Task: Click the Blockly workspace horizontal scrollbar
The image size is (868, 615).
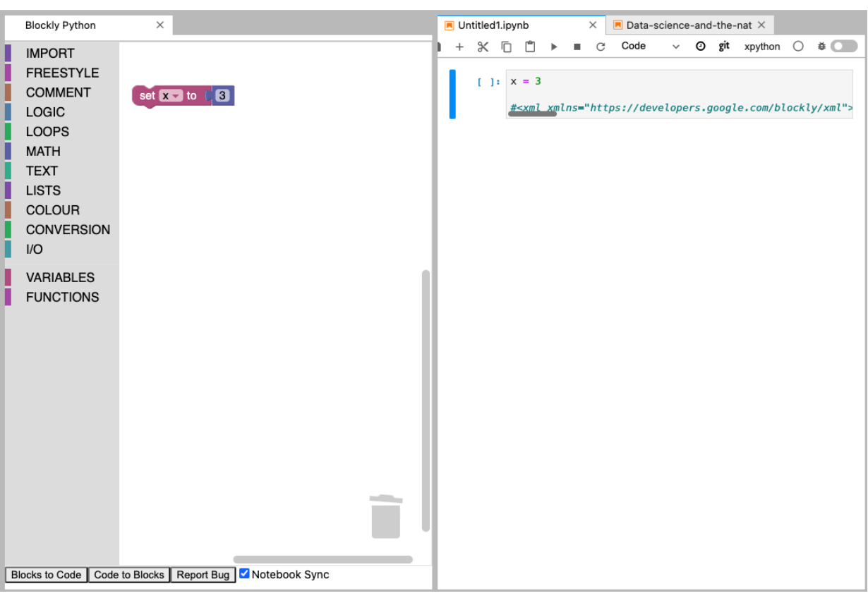Action: point(323,559)
